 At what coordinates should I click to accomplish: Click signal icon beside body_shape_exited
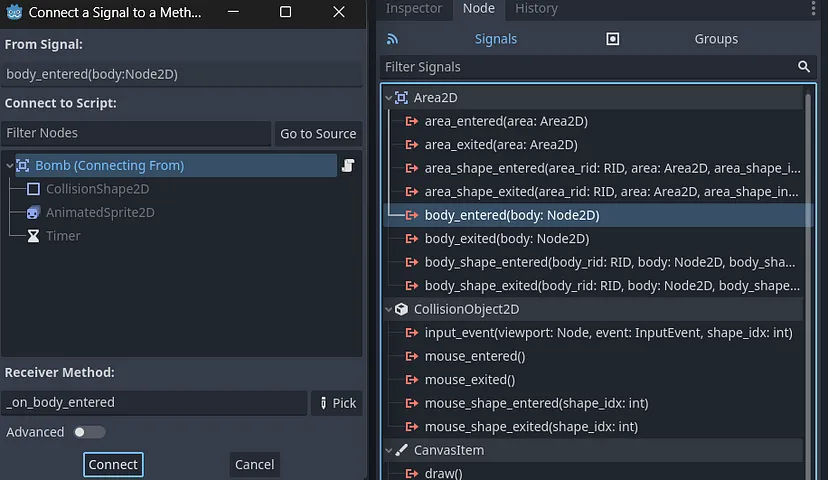(x=412, y=286)
